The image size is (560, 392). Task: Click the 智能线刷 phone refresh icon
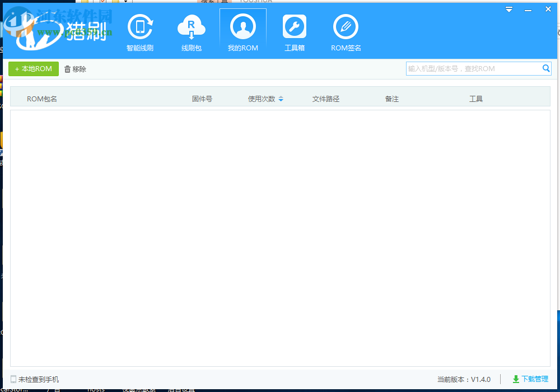pyautogui.click(x=140, y=26)
